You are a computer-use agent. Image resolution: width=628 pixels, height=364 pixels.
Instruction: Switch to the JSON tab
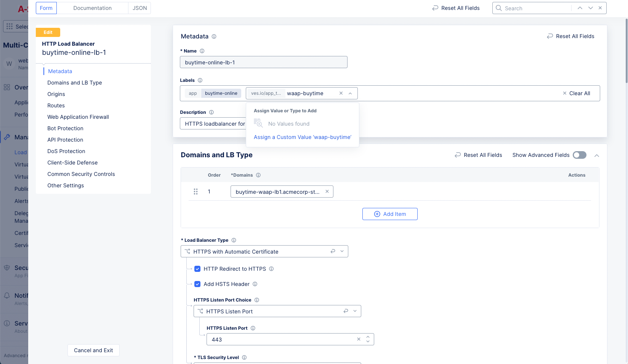point(139,8)
